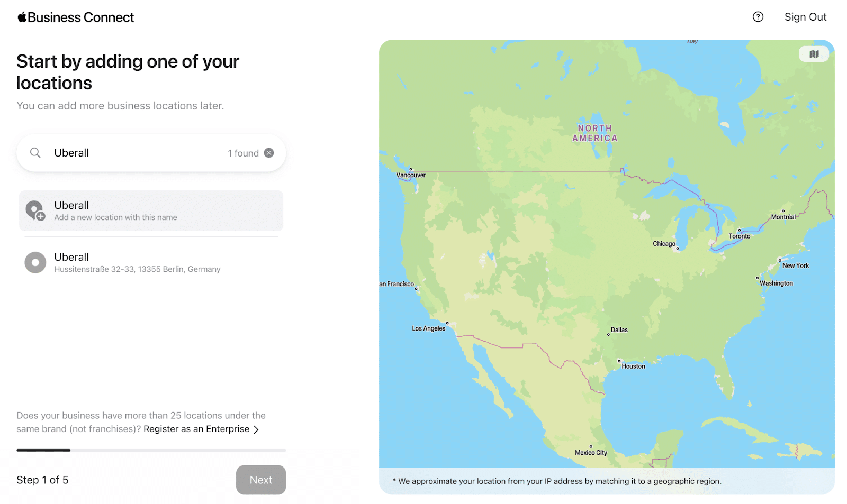Select the existing Uberall Berlin result

coord(150,262)
